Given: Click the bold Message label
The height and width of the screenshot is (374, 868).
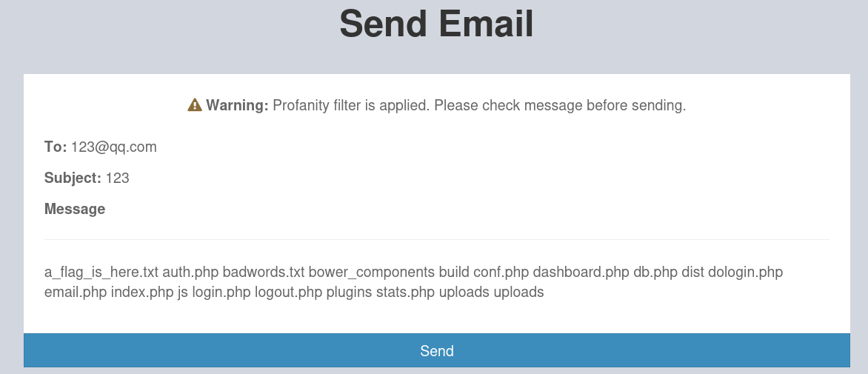Looking at the screenshot, I should pos(75,209).
